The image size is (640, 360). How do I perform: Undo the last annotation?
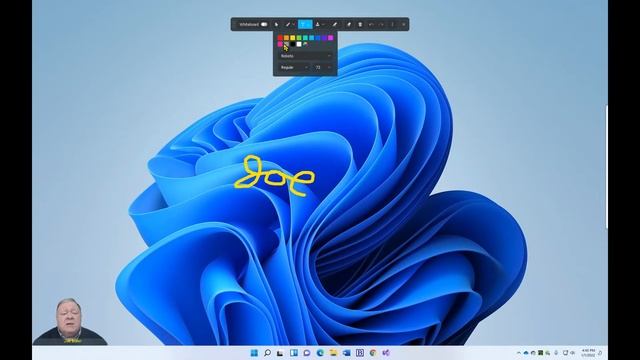click(371, 24)
